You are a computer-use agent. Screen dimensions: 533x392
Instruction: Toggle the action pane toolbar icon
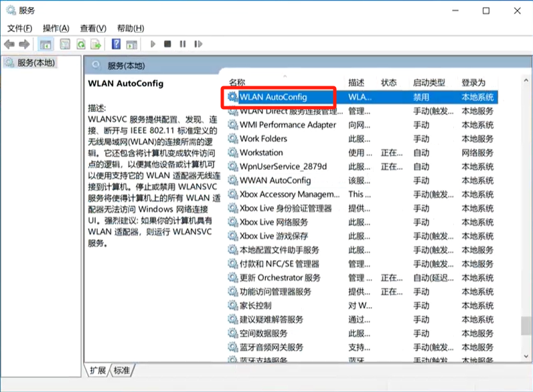click(x=131, y=44)
